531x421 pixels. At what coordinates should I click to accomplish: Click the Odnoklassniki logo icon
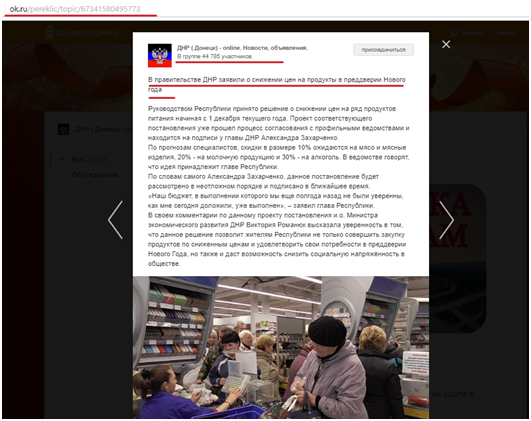pyautogui.click(x=49, y=33)
